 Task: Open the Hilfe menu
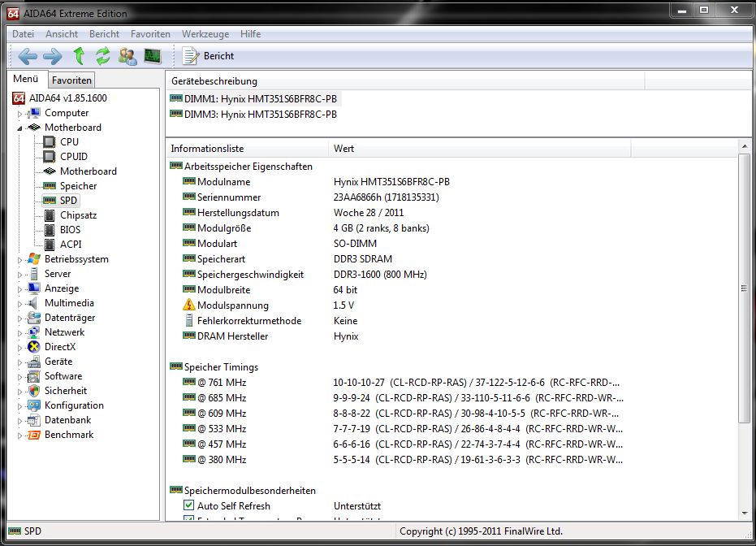coord(251,34)
